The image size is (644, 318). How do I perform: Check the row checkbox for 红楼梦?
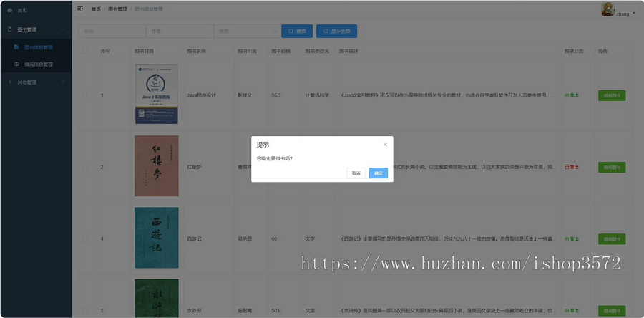(x=84, y=167)
